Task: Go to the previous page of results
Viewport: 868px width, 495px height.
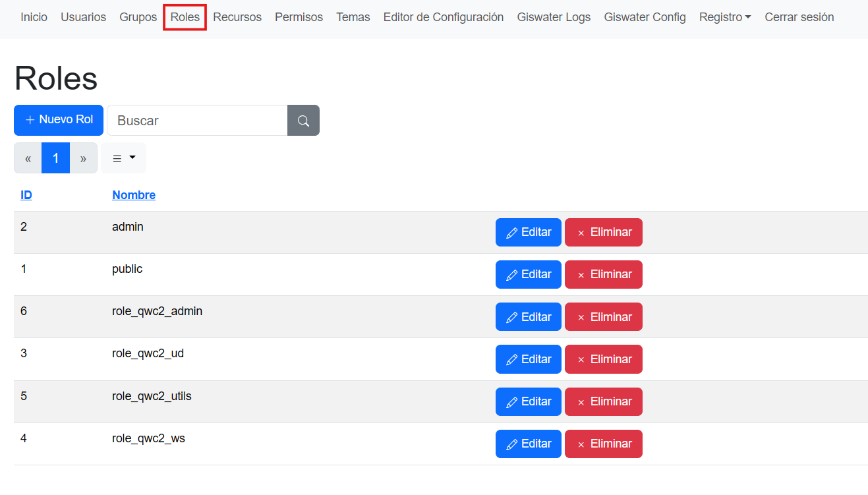Action: (28, 158)
